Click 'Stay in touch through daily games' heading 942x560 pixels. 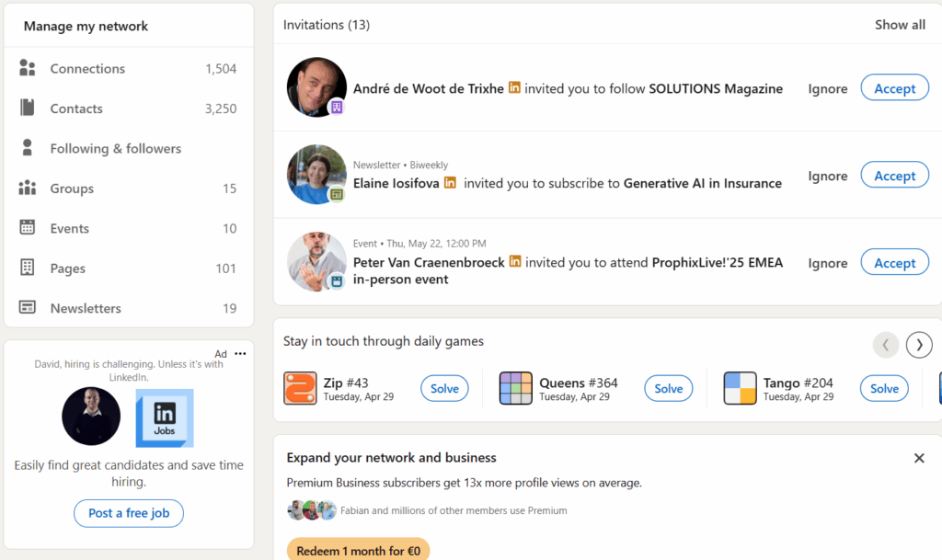384,341
